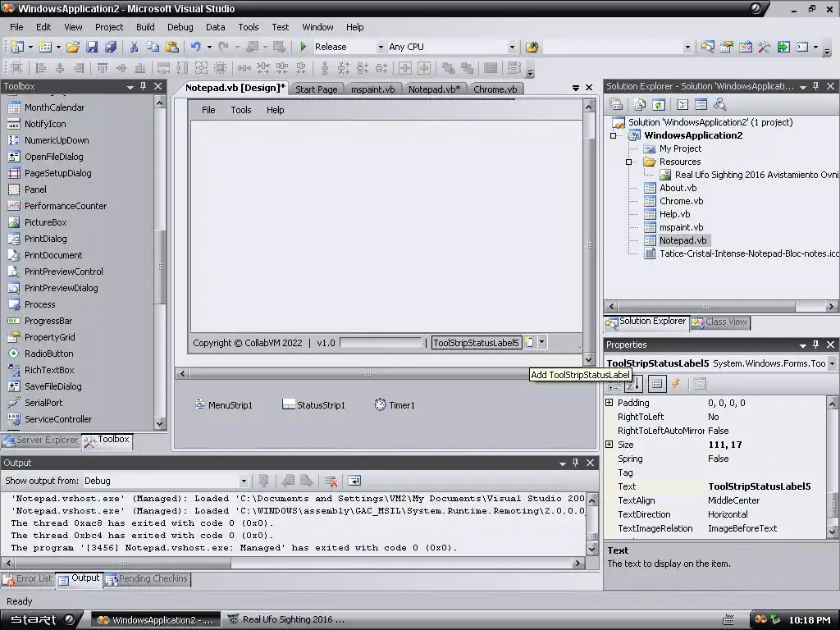This screenshot has width=840, height=630.
Task: Choose the Panel control in the Toolbox
Action: (35, 189)
